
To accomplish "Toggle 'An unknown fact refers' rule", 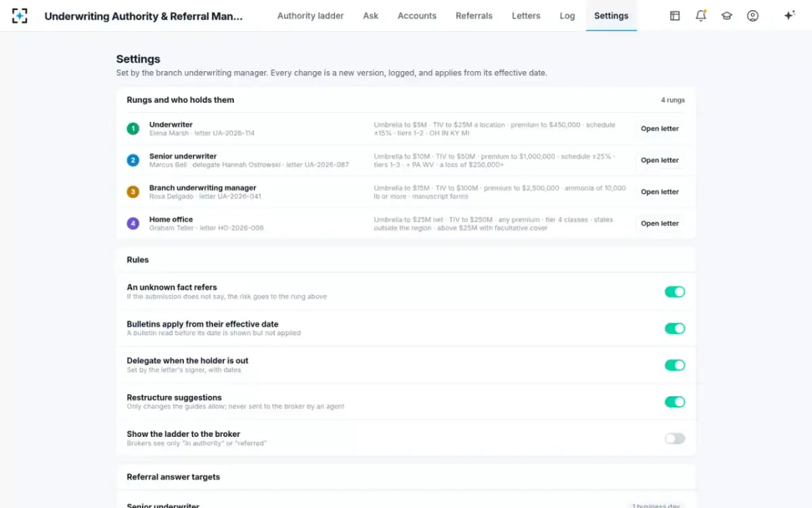I will pos(675,292).
